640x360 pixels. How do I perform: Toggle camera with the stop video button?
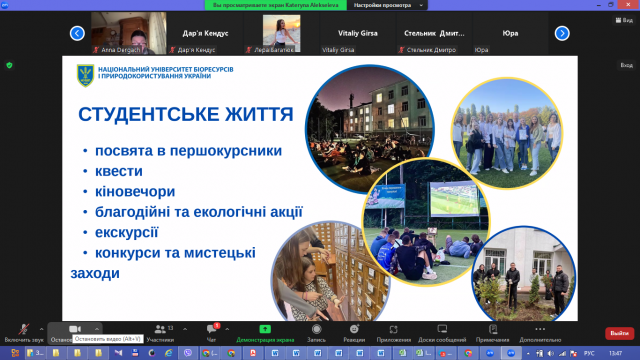[x=75, y=329]
